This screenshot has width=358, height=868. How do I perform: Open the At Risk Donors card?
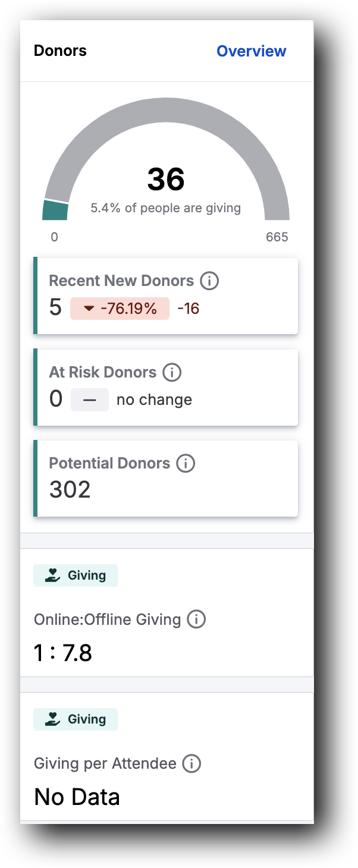(x=167, y=386)
